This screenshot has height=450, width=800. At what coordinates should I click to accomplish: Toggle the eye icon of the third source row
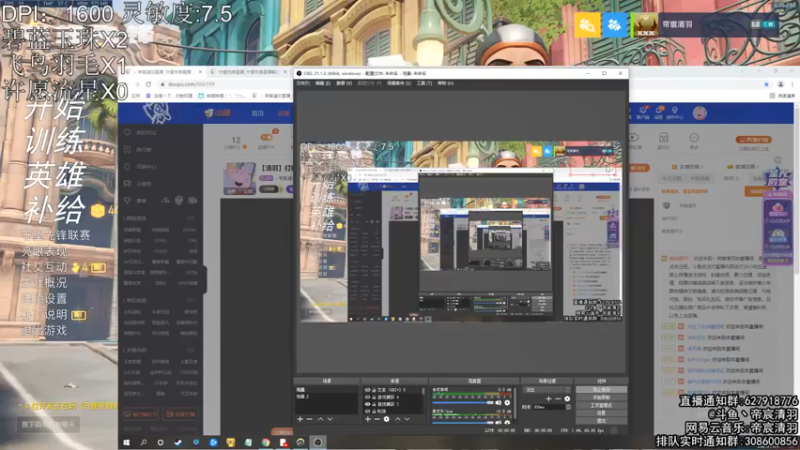pyautogui.click(x=367, y=404)
